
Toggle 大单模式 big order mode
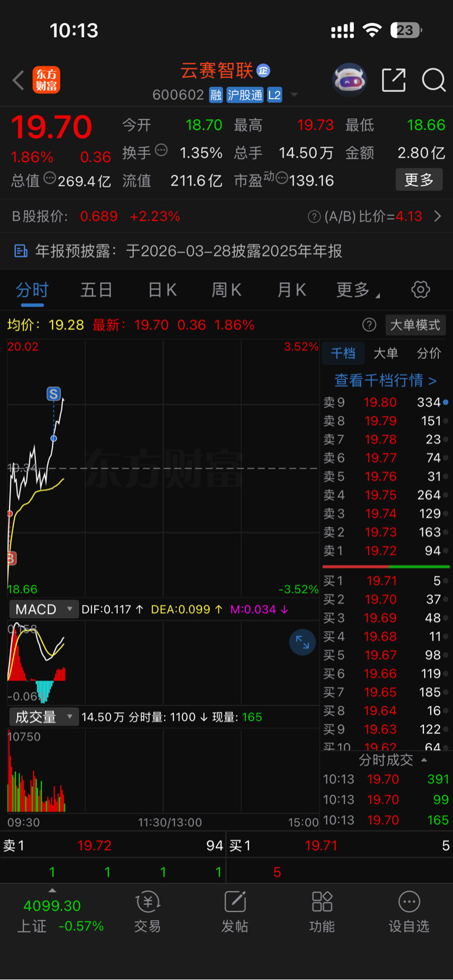tap(415, 325)
